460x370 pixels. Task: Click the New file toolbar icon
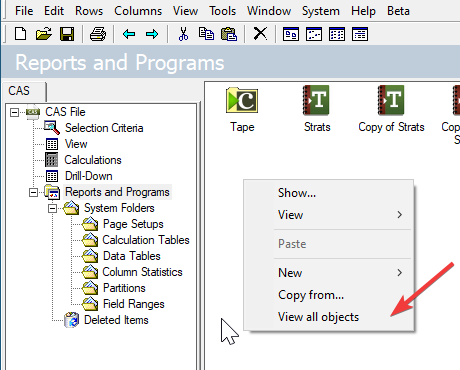click(x=21, y=34)
